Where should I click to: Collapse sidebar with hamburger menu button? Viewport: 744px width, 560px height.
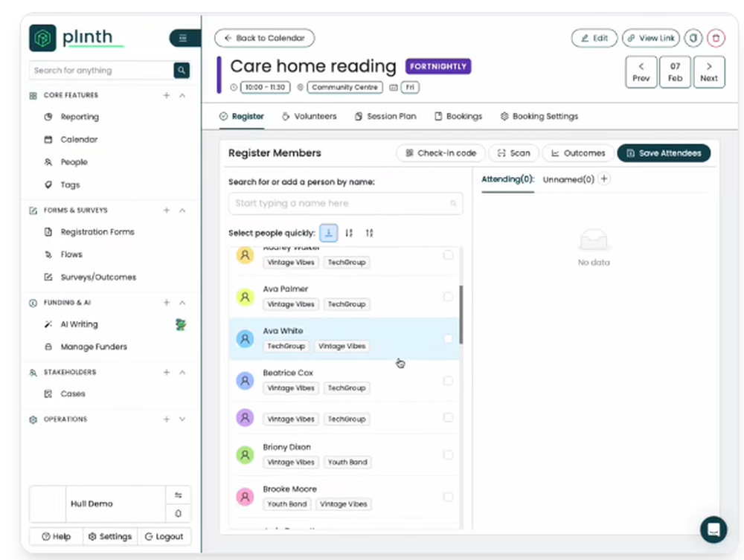[x=184, y=38]
